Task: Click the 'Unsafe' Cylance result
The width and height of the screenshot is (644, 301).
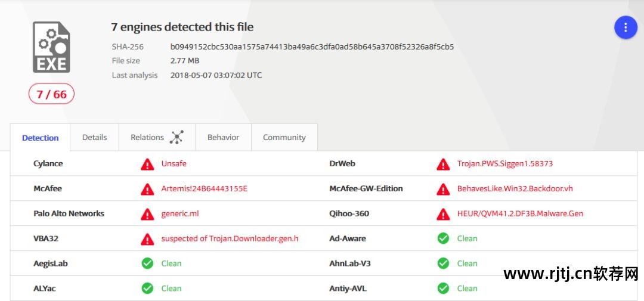Action: point(174,163)
